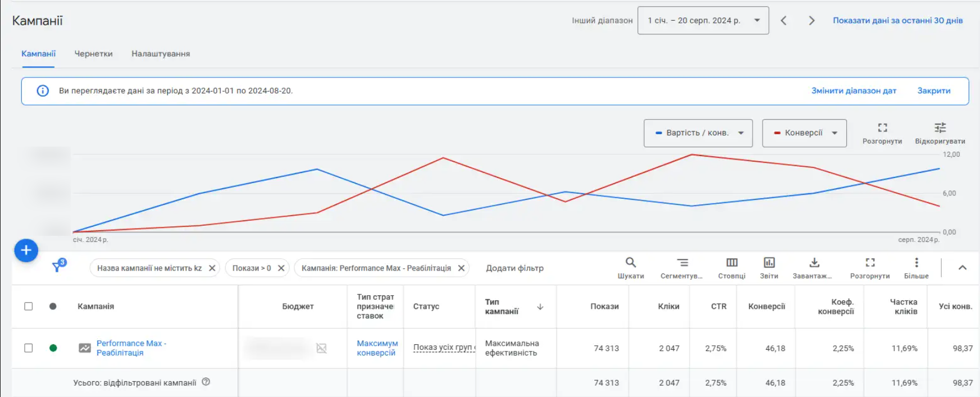980x397 pixels.
Task: Switch to the Чернетки tab
Action: pyautogui.click(x=93, y=54)
